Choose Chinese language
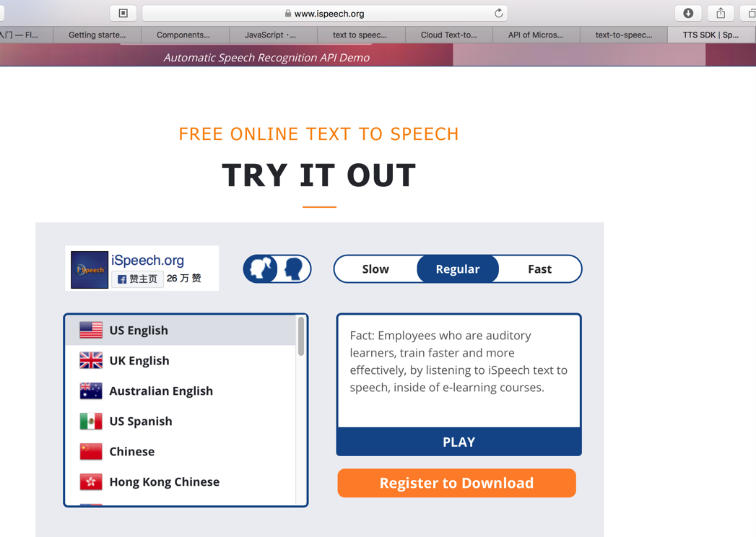This screenshot has height=537, width=756. point(181,452)
